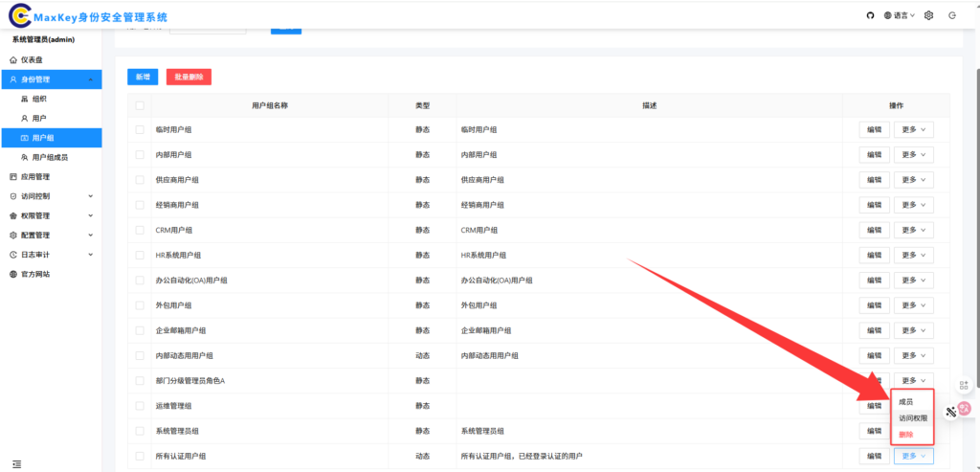Select checkbox for CRM用户组 row

pyautogui.click(x=140, y=230)
